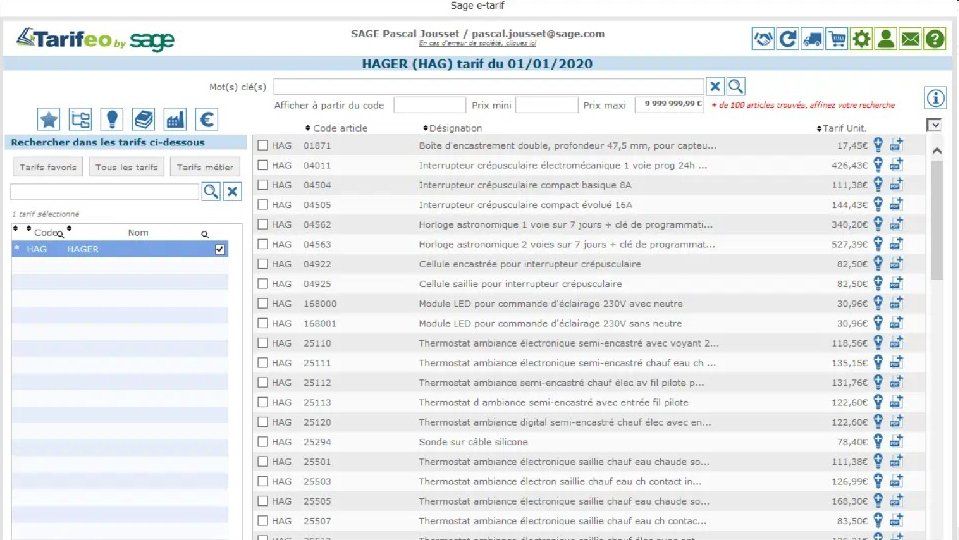Open the green help question mark

[935, 39]
